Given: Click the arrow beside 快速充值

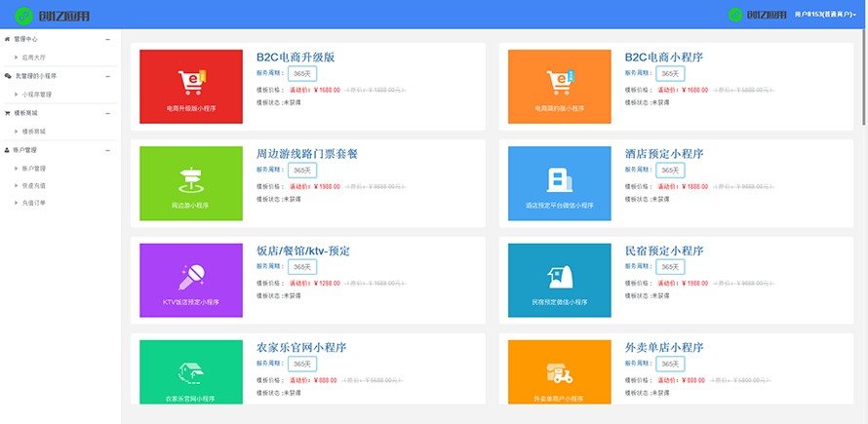Looking at the screenshot, I should 16,186.
